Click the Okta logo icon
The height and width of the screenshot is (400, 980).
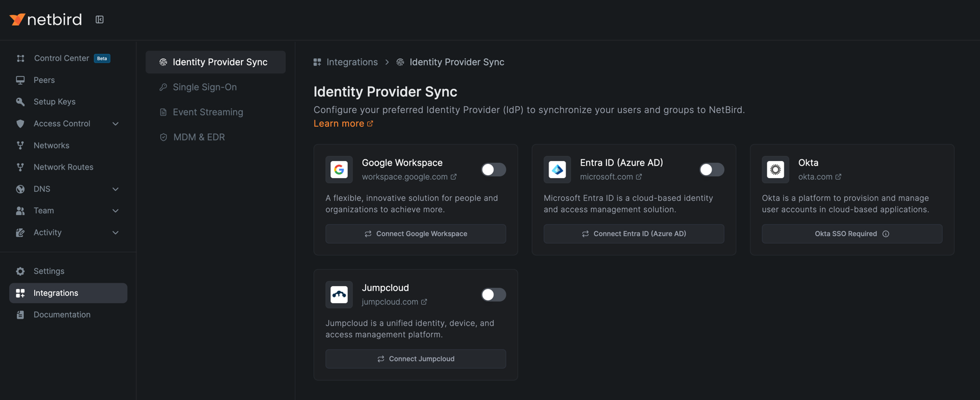pyautogui.click(x=775, y=170)
